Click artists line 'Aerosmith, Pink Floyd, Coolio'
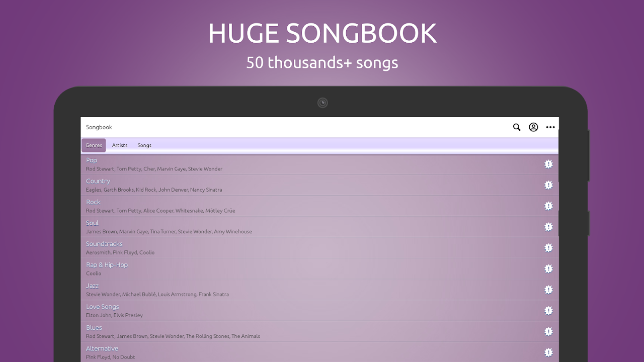The image size is (644, 362). tap(120, 253)
